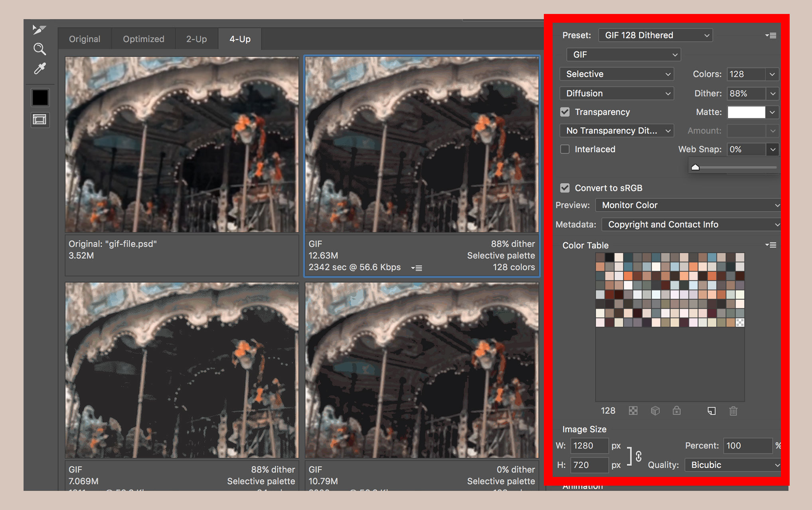Expand the Metadata dropdown options

776,224
